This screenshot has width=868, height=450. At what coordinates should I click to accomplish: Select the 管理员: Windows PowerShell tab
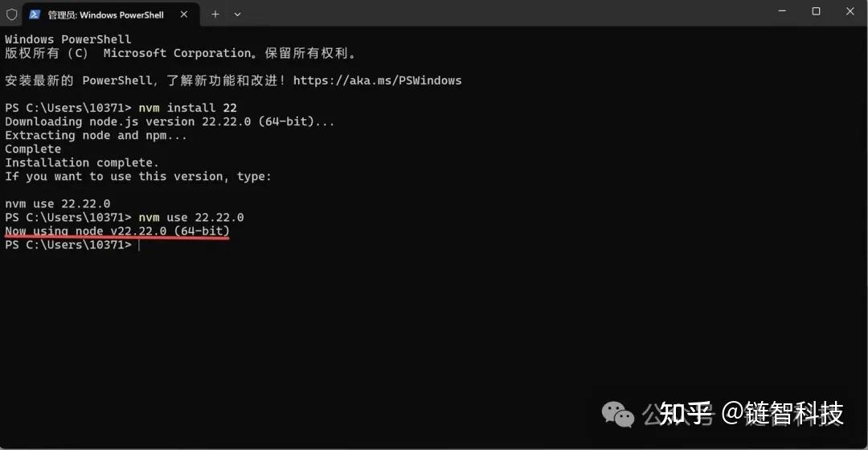[x=104, y=14]
